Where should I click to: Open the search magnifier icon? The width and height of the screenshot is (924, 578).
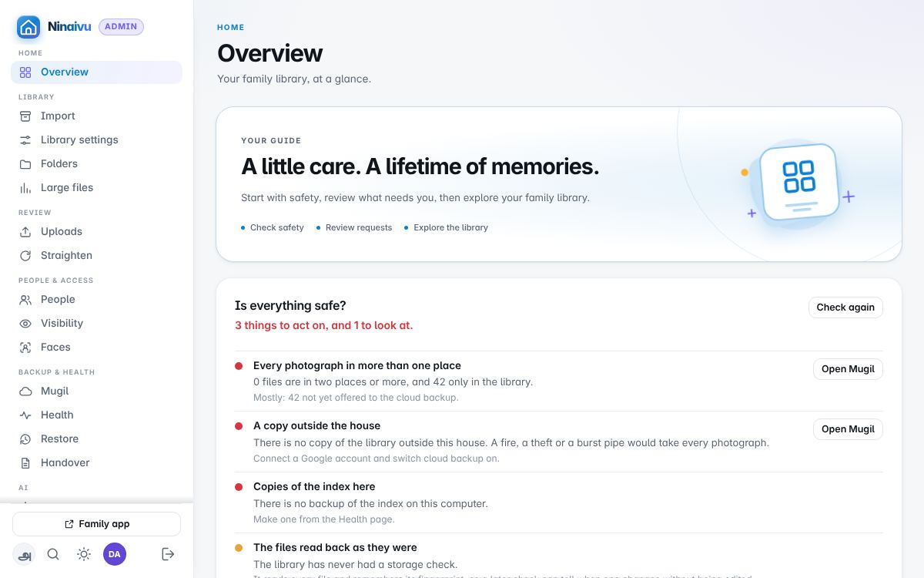pos(53,554)
